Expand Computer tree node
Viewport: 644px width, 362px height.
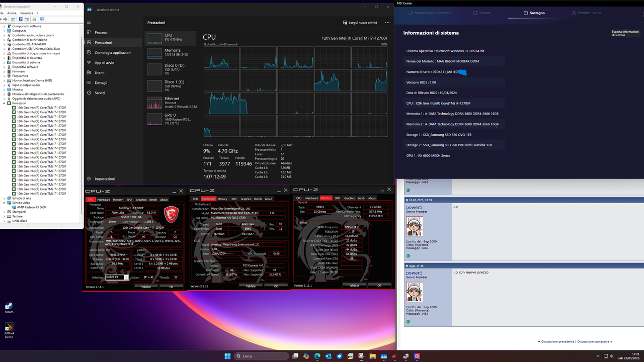(4, 31)
